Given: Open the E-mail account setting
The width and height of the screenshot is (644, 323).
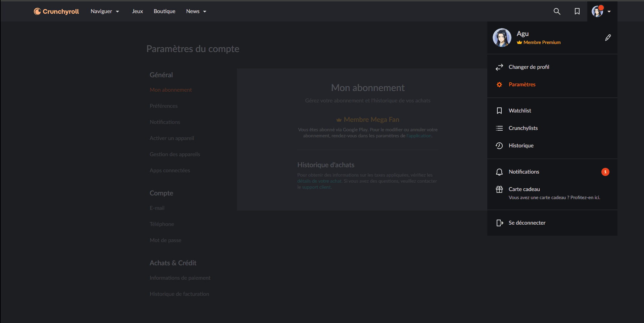Looking at the screenshot, I should tap(157, 208).
